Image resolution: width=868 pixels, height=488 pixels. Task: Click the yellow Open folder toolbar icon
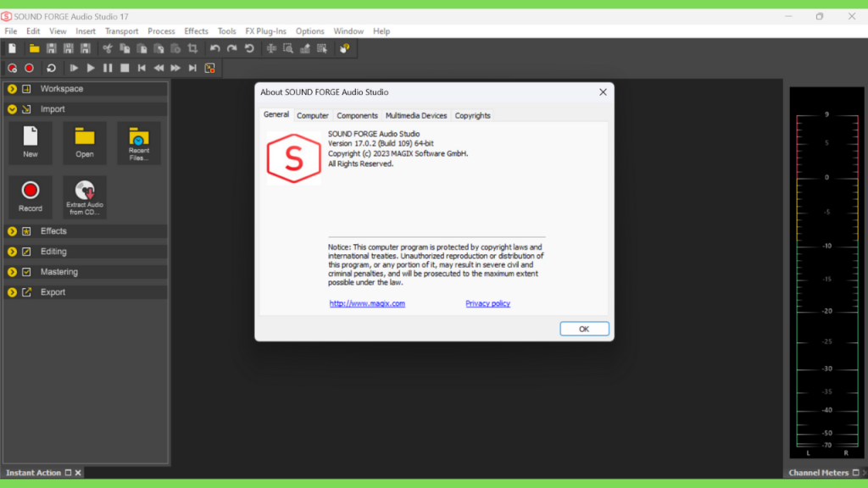click(34, 48)
